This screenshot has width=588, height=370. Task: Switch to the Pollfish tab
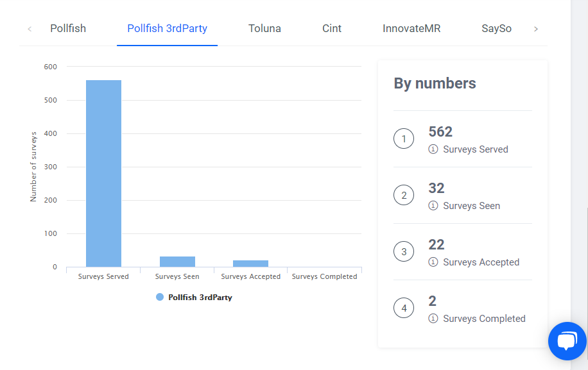[68, 29]
